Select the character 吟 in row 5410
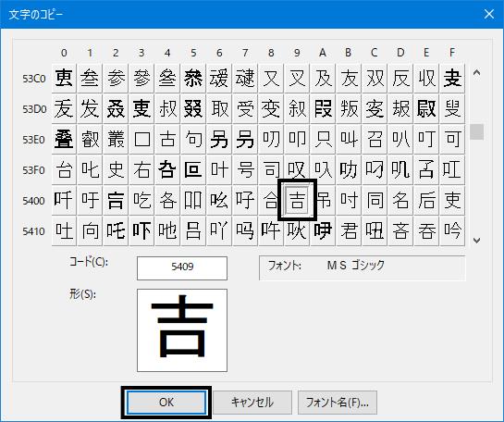 tap(452, 231)
